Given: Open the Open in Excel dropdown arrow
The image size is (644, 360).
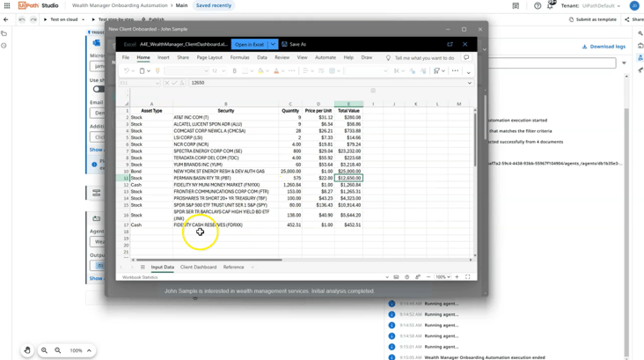Looking at the screenshot, I should 273,44.
